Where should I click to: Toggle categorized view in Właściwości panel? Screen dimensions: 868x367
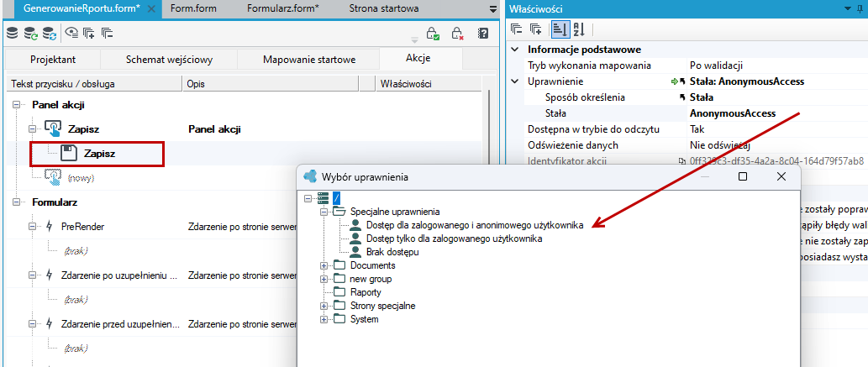(559, 29)
